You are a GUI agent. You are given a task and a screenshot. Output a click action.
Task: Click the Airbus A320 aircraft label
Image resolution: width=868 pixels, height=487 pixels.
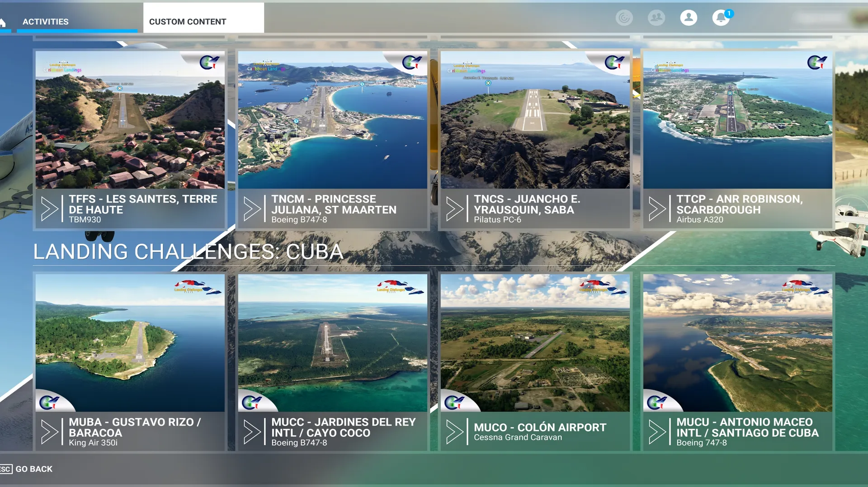pos(700,220)
